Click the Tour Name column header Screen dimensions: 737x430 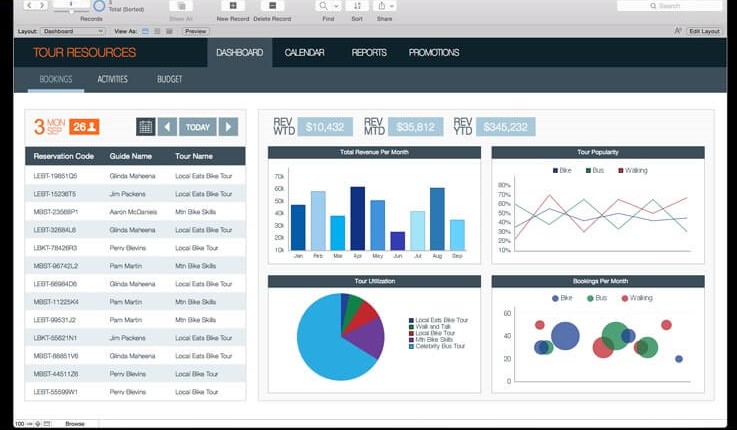click(194, 156)
